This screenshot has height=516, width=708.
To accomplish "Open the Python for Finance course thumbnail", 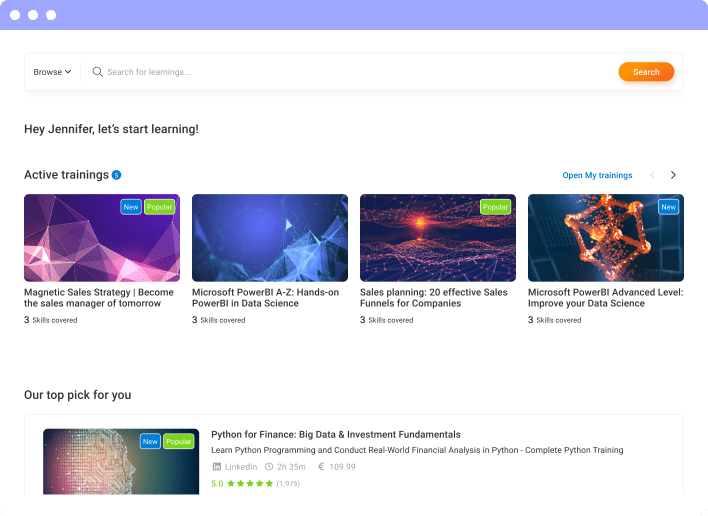I will (121, 461).
